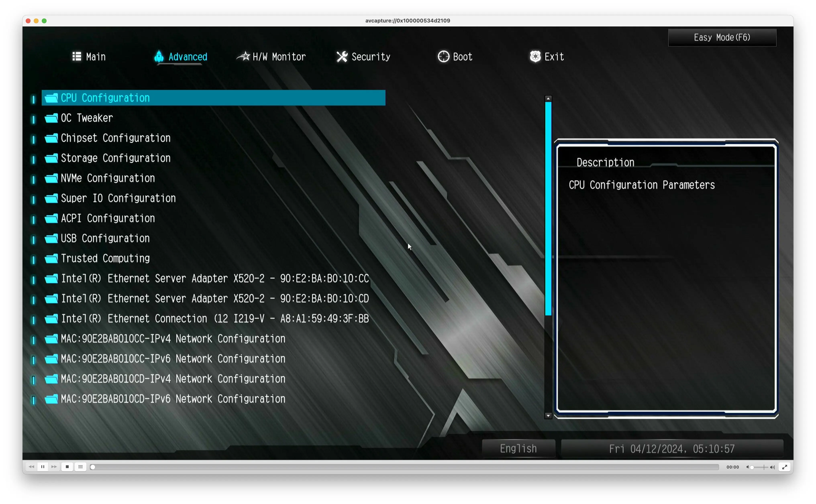Image resolution: width=816 pixels, height=504 pixels.
Task: Click the Boot tab circular icon
Action: coord(443,57)
